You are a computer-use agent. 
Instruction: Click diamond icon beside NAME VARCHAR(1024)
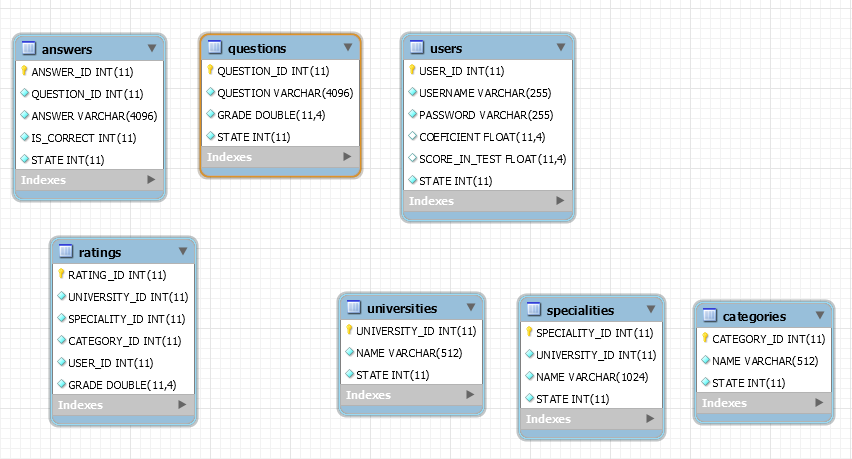pos(530,376)
